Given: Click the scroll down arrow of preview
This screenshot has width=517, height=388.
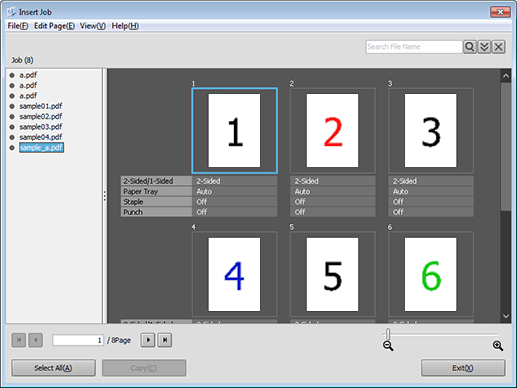Looking at the screenshot, I should (x=506, y=316).
